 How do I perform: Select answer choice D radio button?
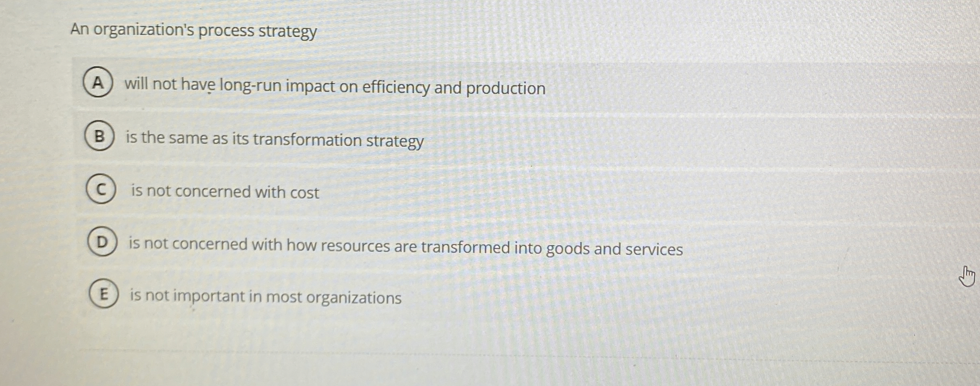[x=102, y=242]
